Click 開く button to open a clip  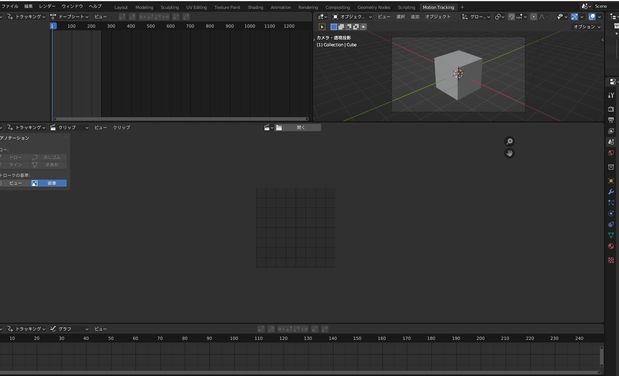[298, 128]
